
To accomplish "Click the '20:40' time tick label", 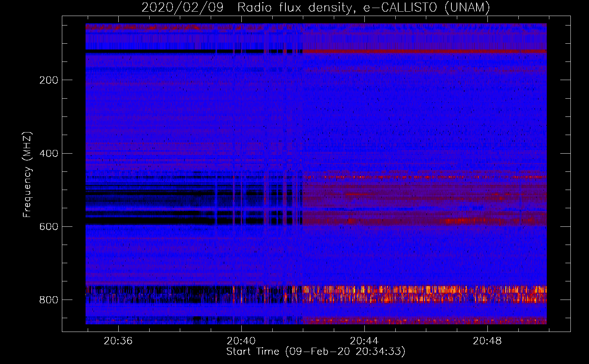I will (x=241, y=341).
